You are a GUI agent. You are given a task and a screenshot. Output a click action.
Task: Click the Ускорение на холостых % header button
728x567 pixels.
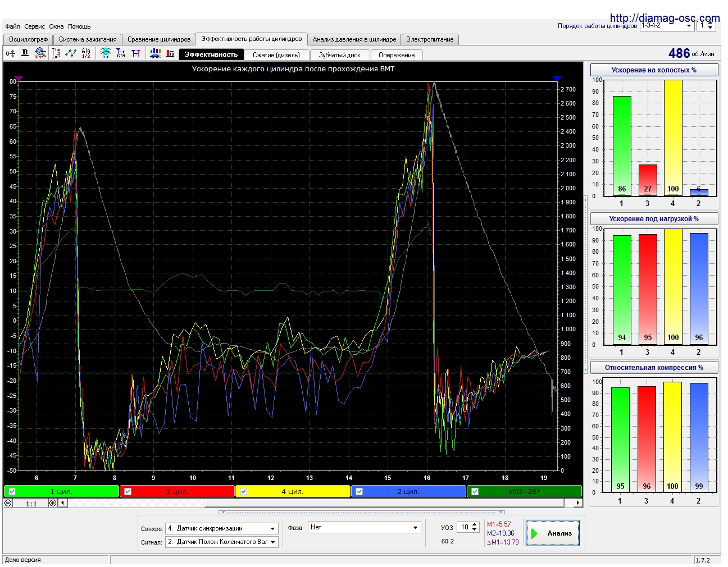(x=654, y=70)
